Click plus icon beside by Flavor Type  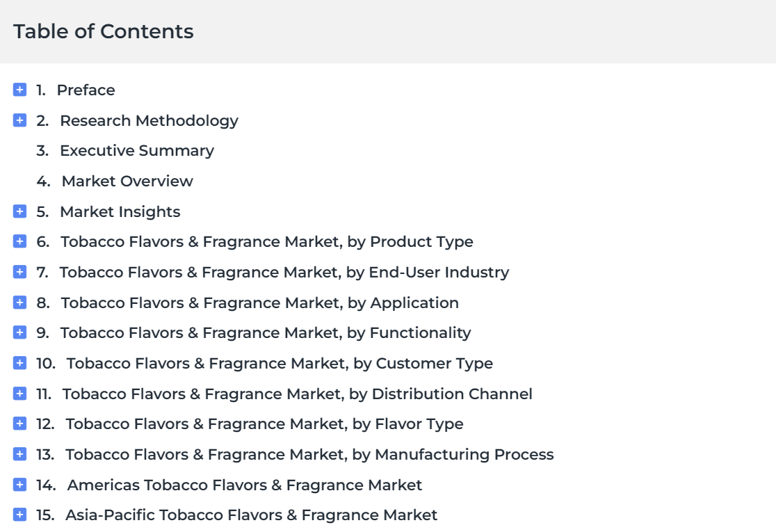tap(19, 424)
